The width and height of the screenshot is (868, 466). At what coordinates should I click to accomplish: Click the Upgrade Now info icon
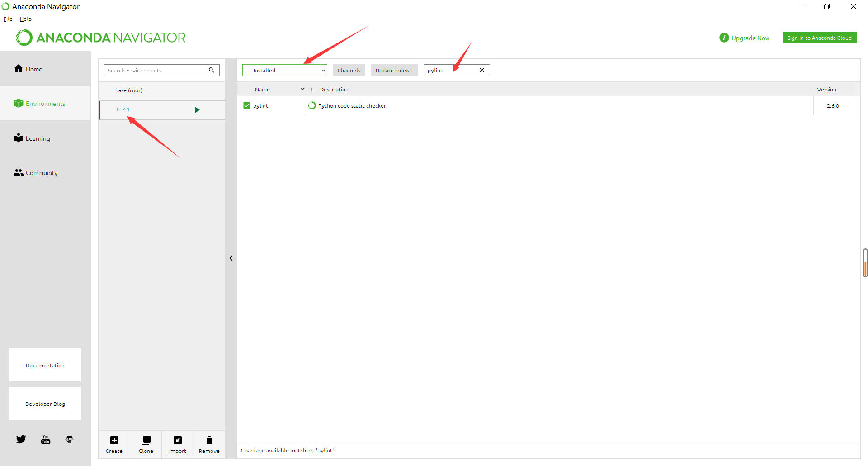pos(724,38)
